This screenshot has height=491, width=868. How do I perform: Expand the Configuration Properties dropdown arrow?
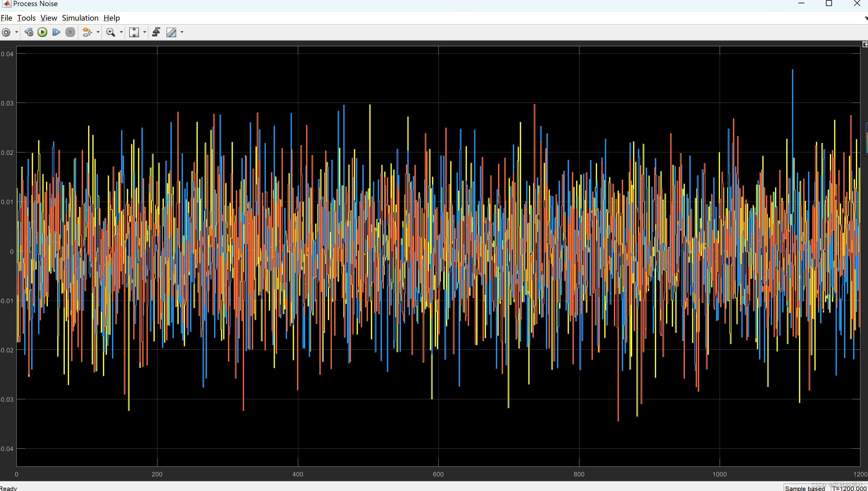pyautogui.click(x=16, y=32)
